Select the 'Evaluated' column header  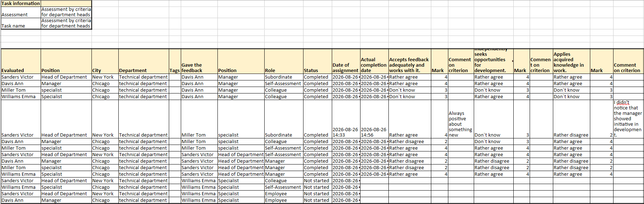(21, 62)
